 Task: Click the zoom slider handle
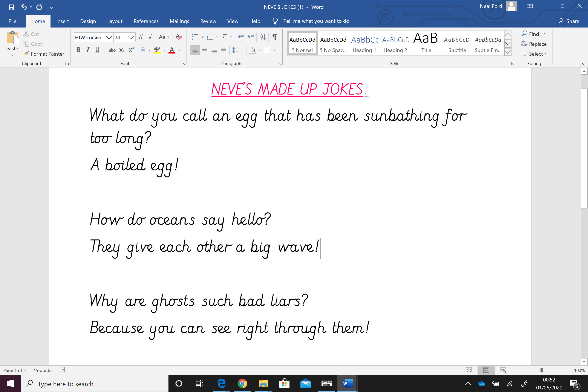[x=541, y=370]
